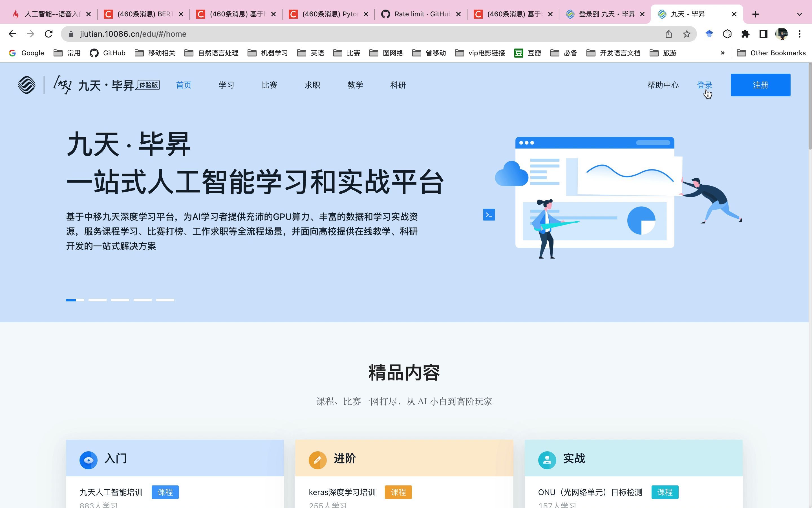812x508 pixels.
Task: Click the browser back arrow
Action: 12,34
